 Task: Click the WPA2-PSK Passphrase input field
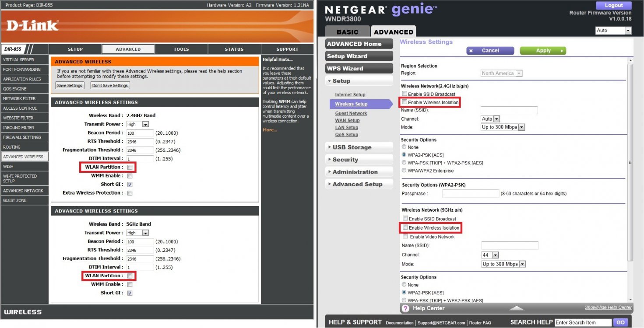click(470, 193)
